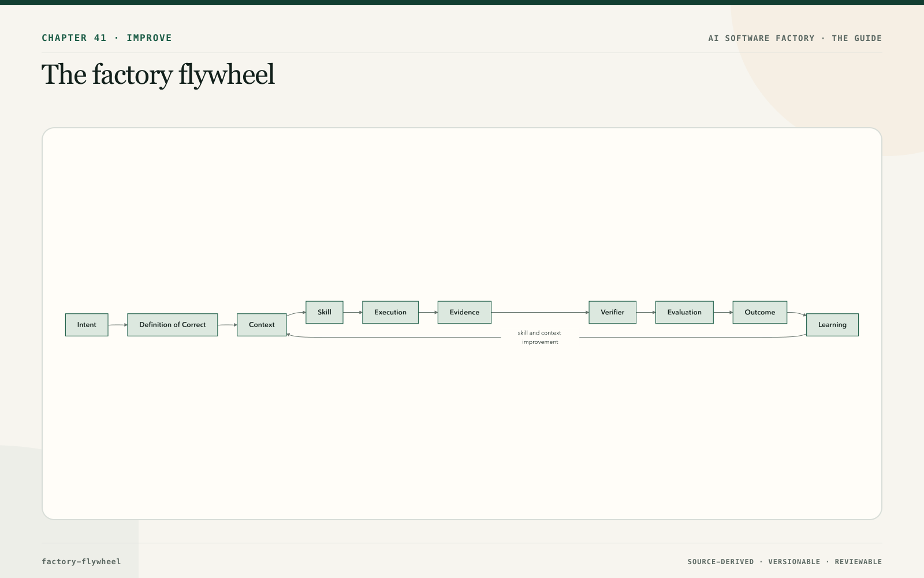This screenshot has width=924, height=578.
Task: Click the Intent node in the diagram
Action: [87, 325]
